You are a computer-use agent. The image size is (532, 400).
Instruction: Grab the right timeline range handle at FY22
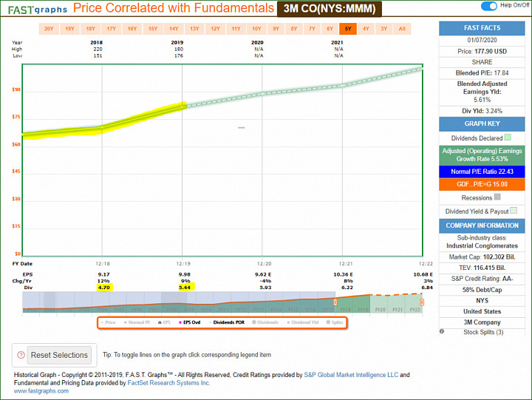click(x=422, y=302)
